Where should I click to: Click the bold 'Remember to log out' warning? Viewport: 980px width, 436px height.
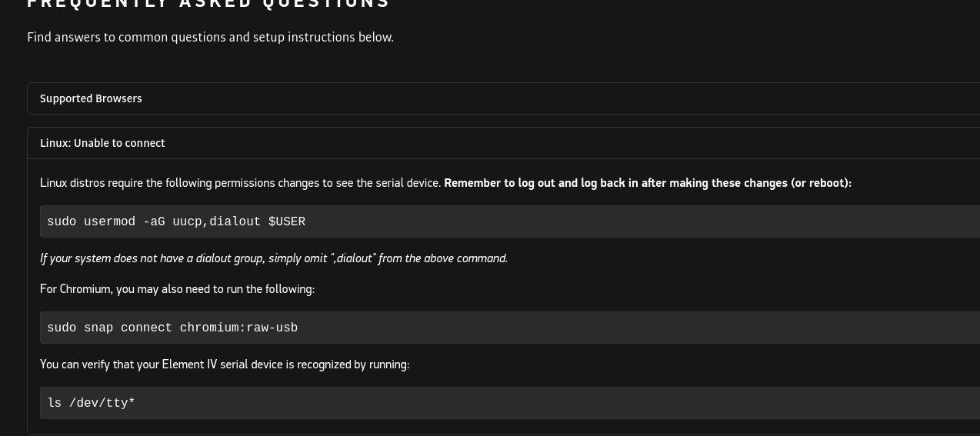pyautogui.click(x=648, y=183)
